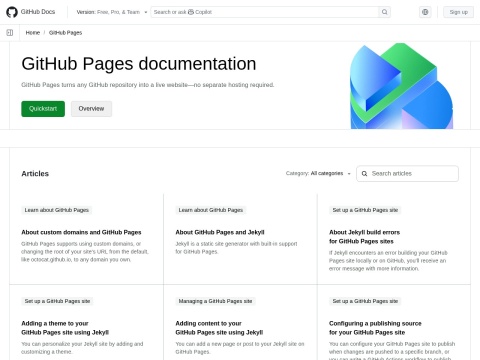Image resolution: width=480 pixels, height=360 pixels.
Task: Click Managing a GitHub Pages site tag
Action: point(215,301)
